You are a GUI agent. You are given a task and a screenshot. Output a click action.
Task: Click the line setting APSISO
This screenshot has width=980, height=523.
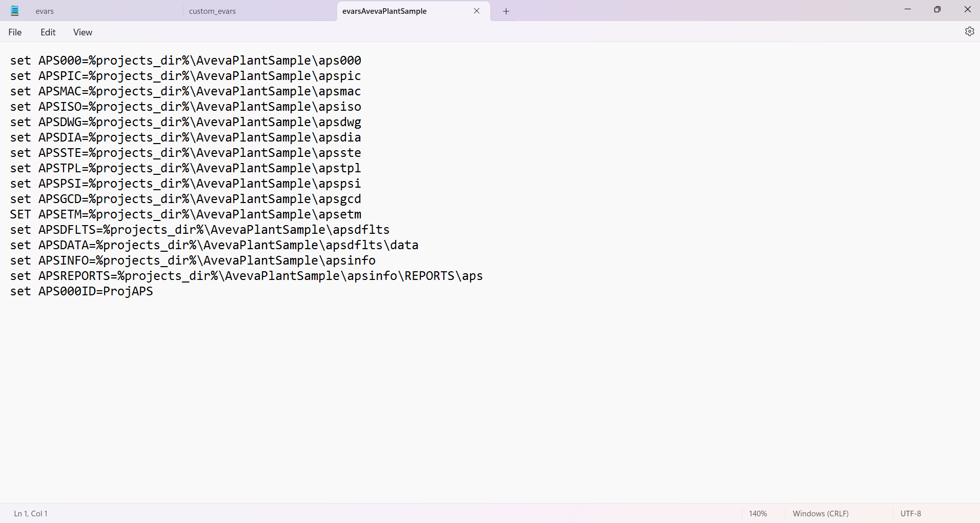pyautogui.click(x=186, y=107)
